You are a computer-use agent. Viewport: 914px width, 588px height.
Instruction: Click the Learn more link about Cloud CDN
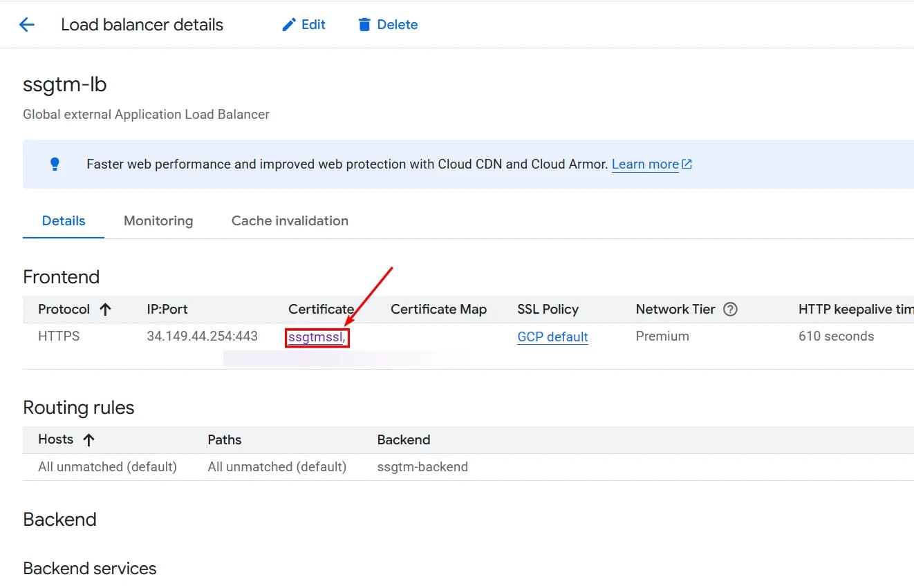coord(644,164)
